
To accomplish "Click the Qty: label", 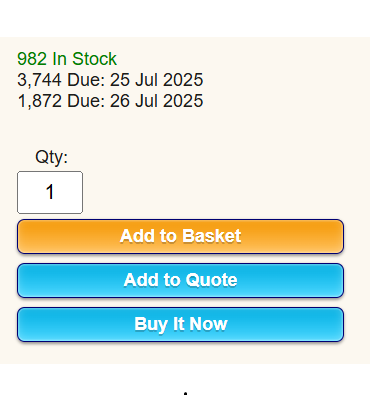I will point(52,157).
